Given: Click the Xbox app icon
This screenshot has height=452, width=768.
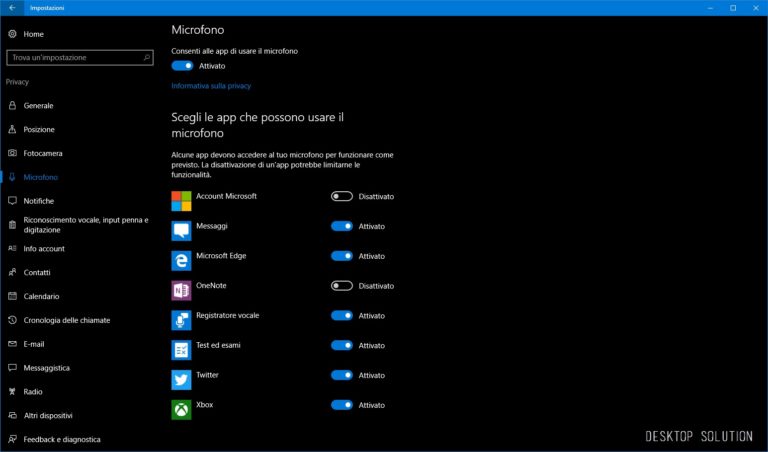Looking at the screenshot, I should [x=181, y=409].
